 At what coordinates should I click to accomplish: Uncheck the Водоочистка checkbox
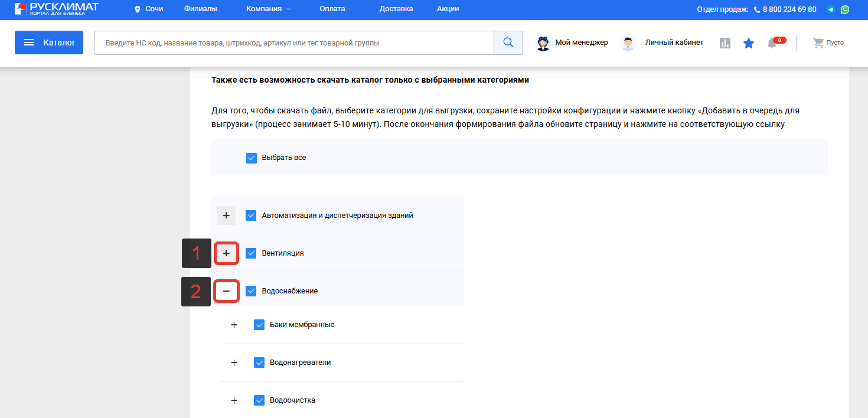coord(259,400)
